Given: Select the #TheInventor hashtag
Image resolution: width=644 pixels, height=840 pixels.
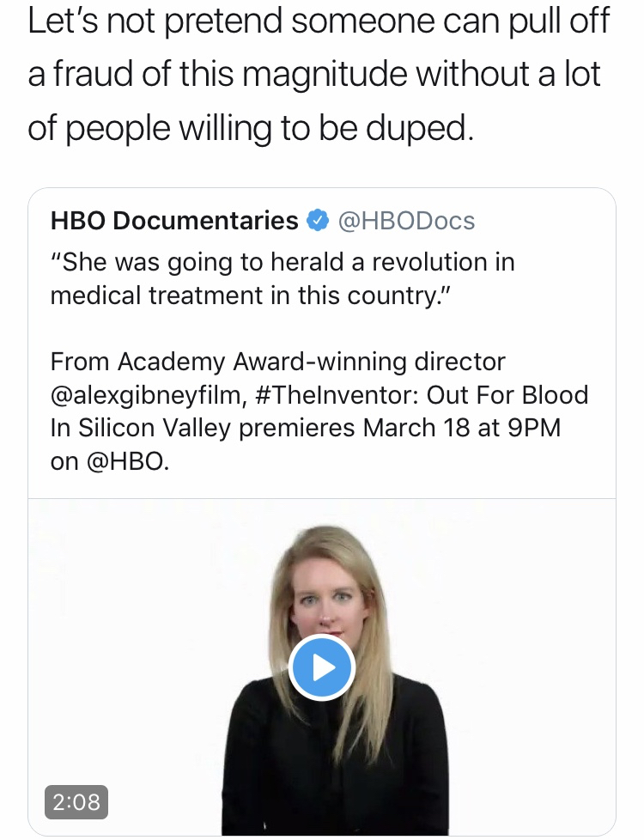Looking at the screenshot, I should (337, 395).
